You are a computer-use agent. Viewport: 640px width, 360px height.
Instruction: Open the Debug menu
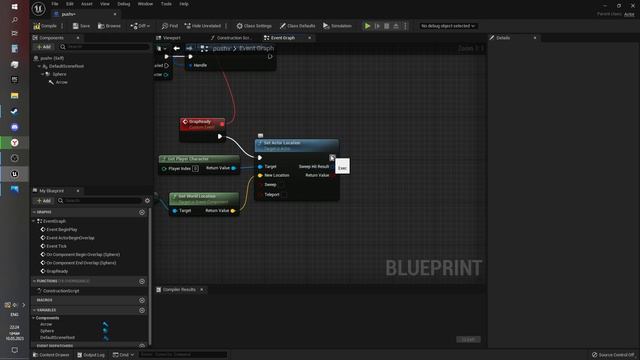tap(124, 4)
